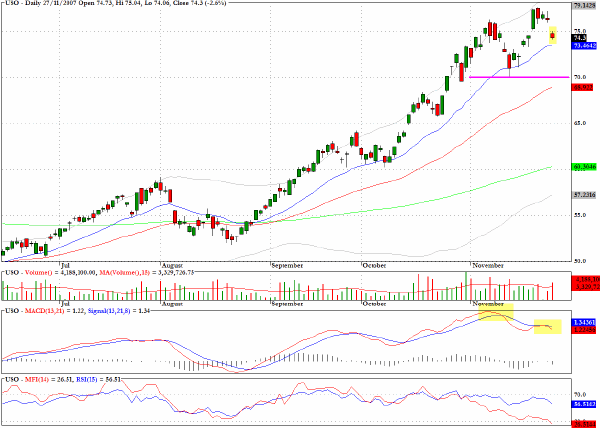
Task: Click the 50.0 price axis label
Action: [579, 261]
